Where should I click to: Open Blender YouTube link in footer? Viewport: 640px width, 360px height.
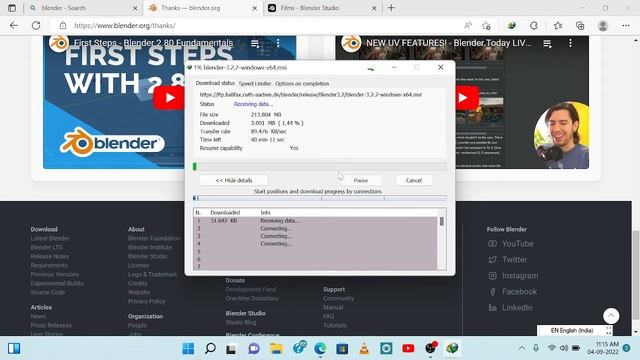coord(511,244)
